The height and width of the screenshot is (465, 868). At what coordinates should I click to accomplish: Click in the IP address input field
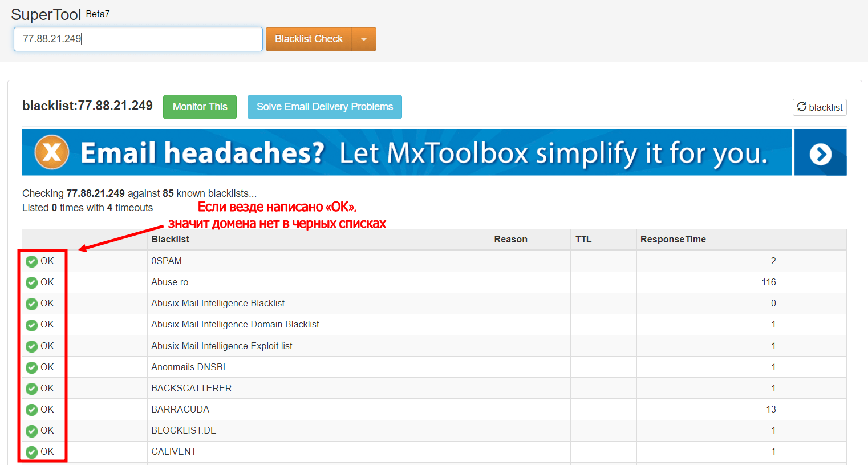[138, 39]
